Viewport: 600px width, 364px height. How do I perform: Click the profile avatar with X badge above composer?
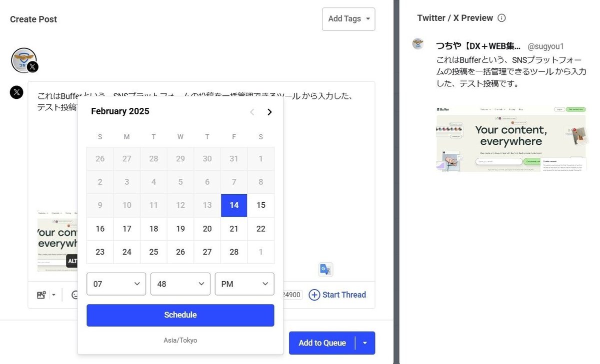click(23, 59)
